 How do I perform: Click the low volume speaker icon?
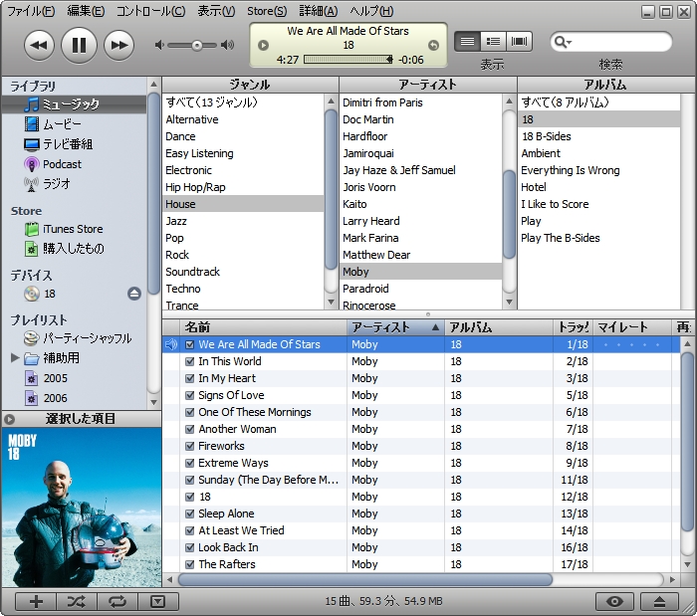(x=159, y=45)
